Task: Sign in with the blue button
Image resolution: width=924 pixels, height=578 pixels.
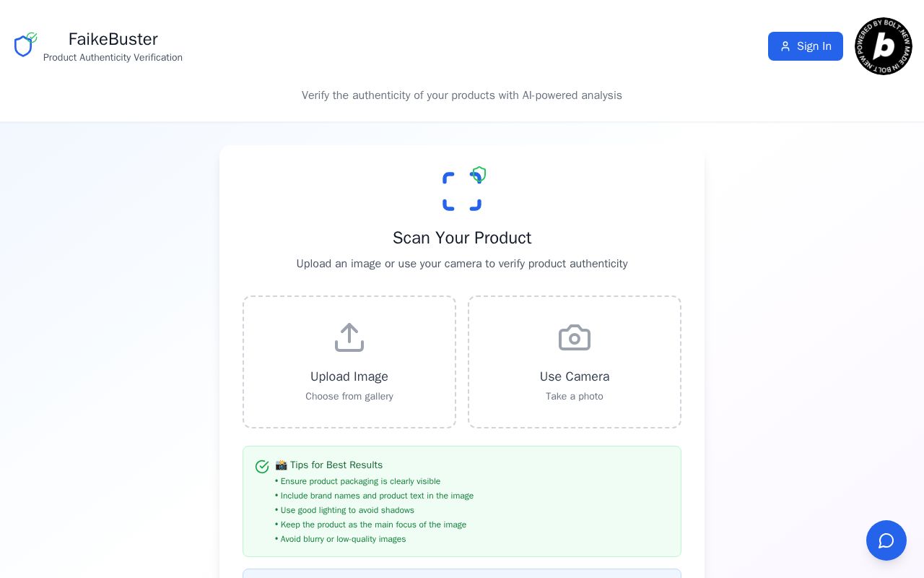Action: click(806, 46)
